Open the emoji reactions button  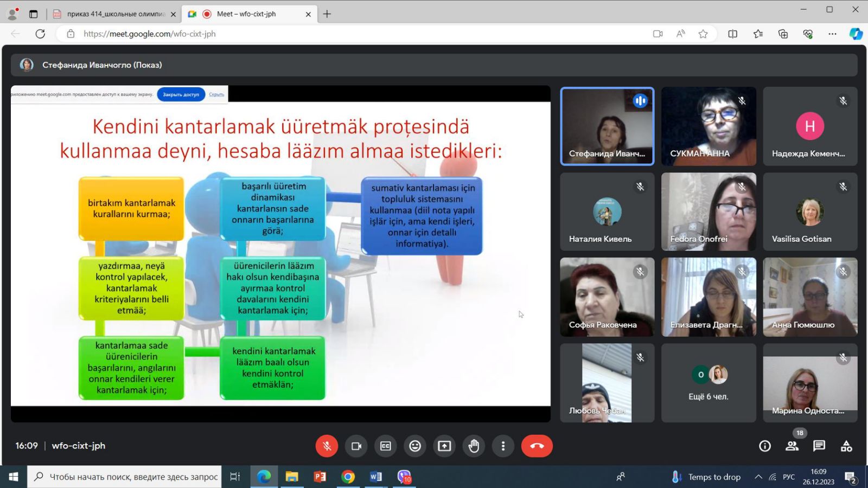415,446
